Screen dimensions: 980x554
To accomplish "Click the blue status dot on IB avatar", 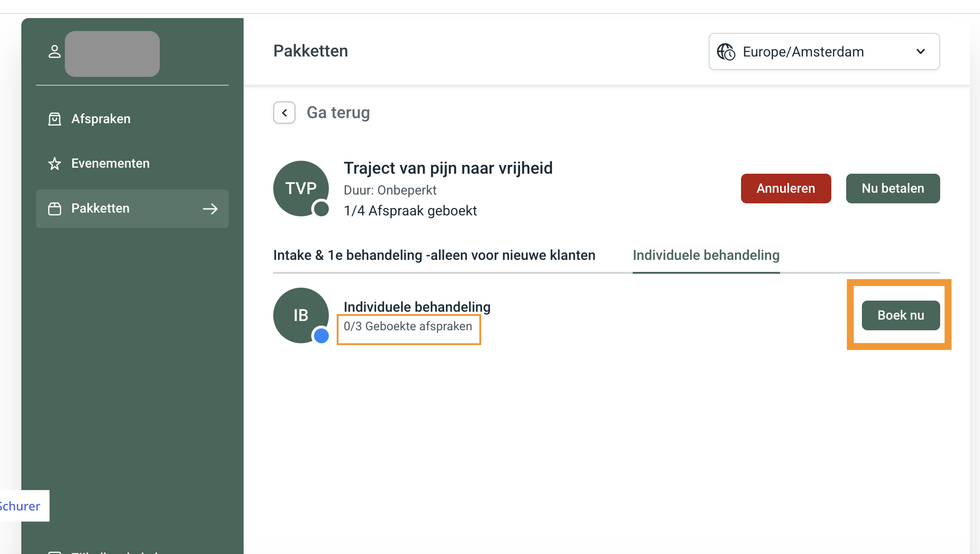I will click(x=321, y=336).
